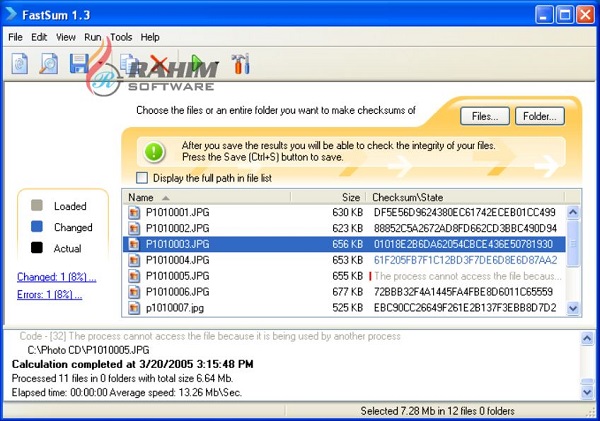Click the blue Changed color swatch
Image resolution: width=600 pixels, height=421 pixels.
pyautogui.click(x=37, y=226)
